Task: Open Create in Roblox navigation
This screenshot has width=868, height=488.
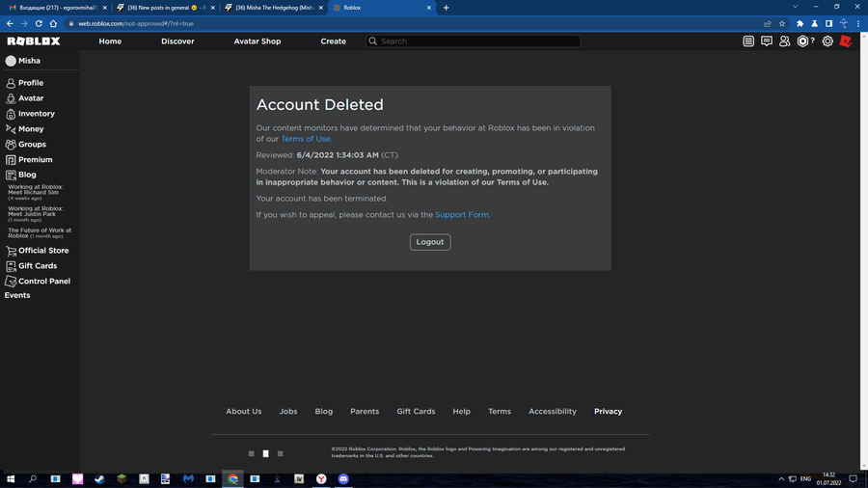Action: pos(334,41)
